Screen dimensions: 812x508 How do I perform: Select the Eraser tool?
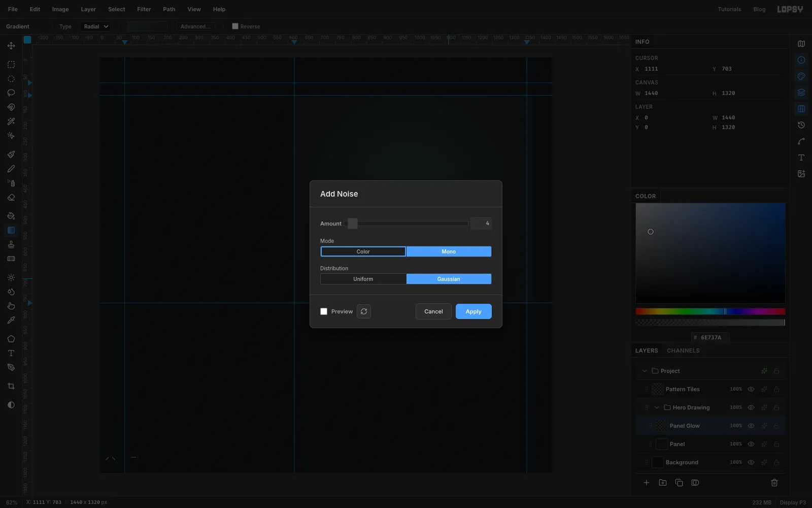[11, 198]
